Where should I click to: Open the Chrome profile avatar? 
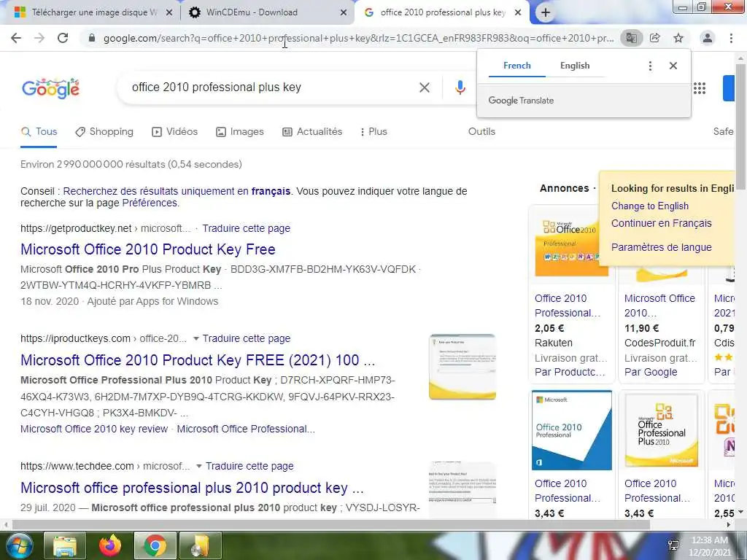click(708, 38)
